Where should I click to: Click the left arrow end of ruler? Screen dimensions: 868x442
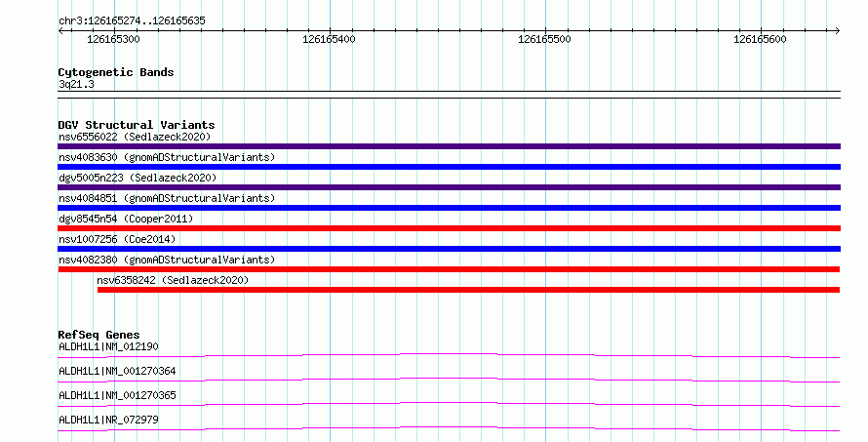(x=60, y=31)
